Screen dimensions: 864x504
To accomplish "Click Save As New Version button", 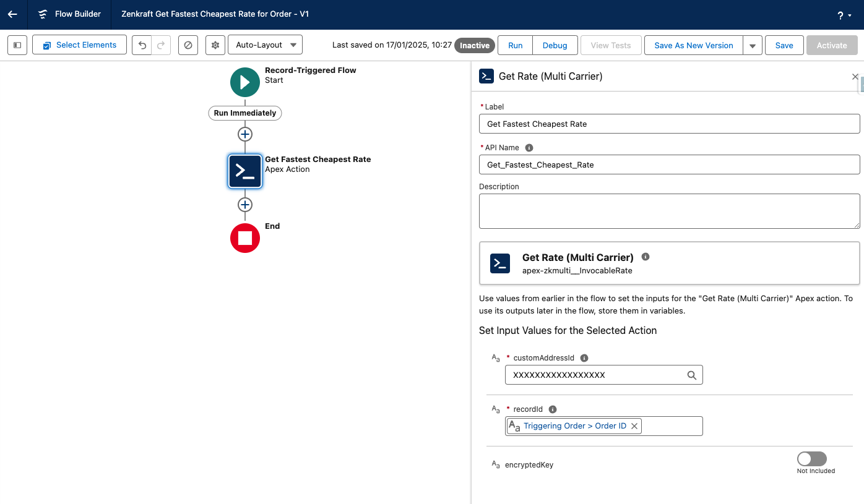I will [694, 45].
